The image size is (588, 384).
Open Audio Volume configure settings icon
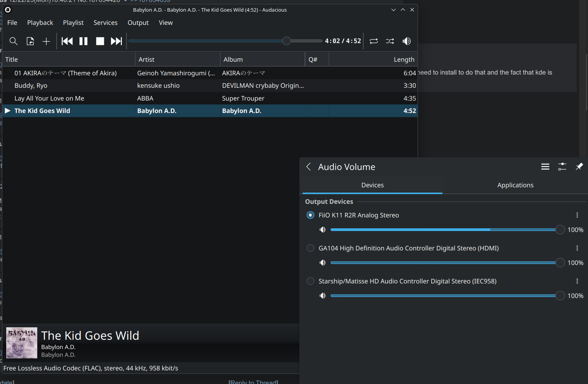coord(562,167)
